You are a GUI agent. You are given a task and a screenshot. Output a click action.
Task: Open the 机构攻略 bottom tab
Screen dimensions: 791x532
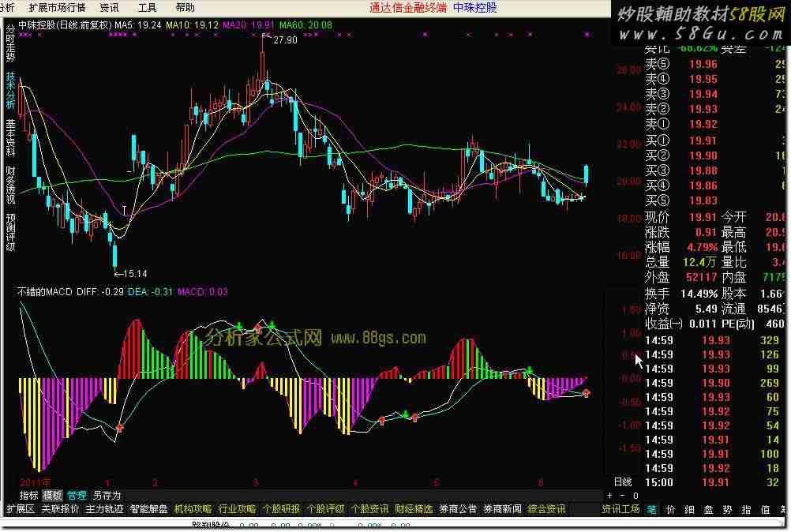pyautogui.click(x=193, y=509)
